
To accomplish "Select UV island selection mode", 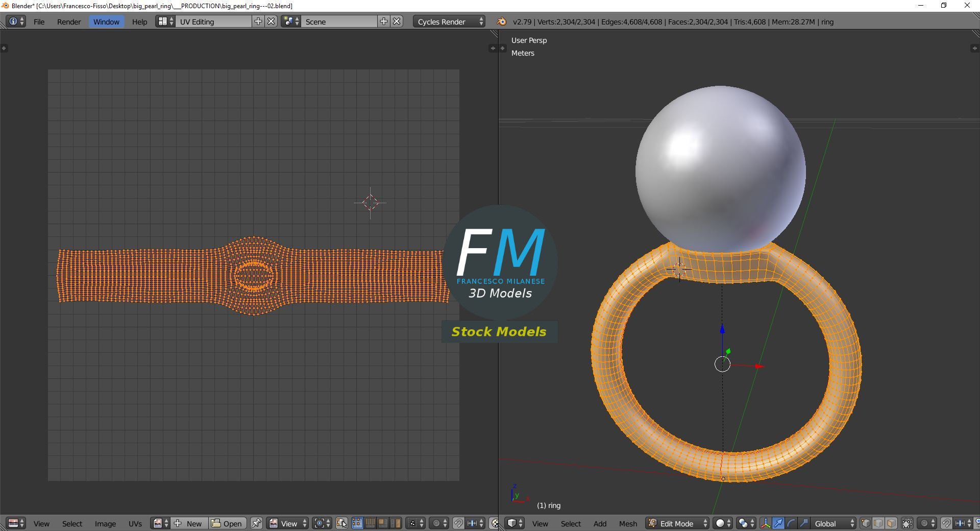I will (396, 523).
